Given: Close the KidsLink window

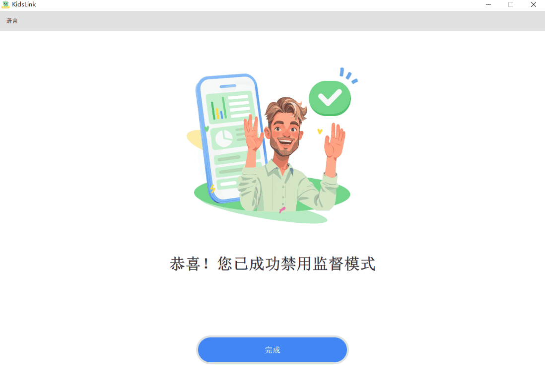Looking at the screenshot, I should click(534, 4).
